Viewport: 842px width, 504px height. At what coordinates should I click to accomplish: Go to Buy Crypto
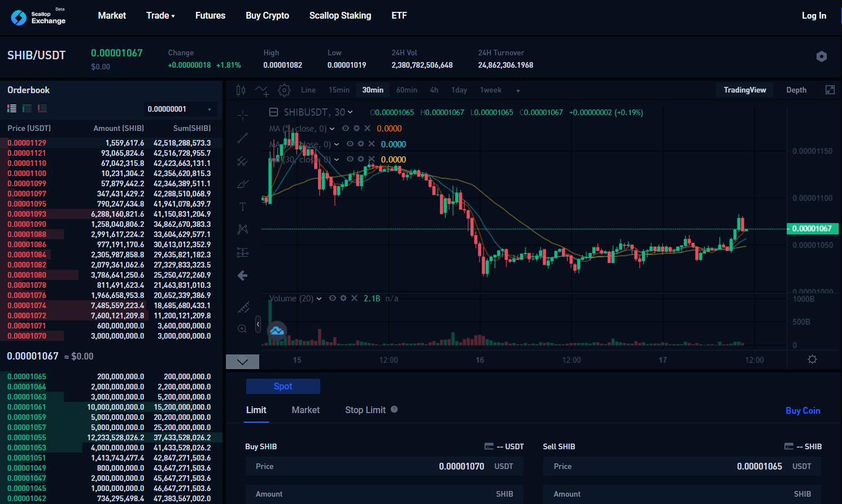point(268,16)
